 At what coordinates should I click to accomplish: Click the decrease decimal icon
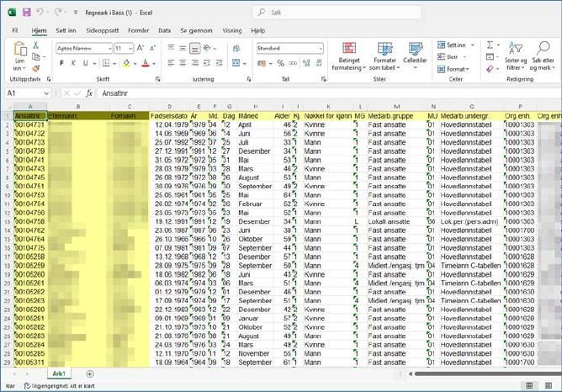[319, 63]
